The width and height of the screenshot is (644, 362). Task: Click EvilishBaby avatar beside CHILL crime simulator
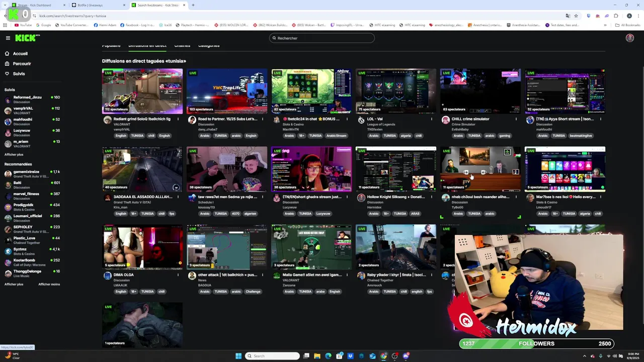point(445,120)
